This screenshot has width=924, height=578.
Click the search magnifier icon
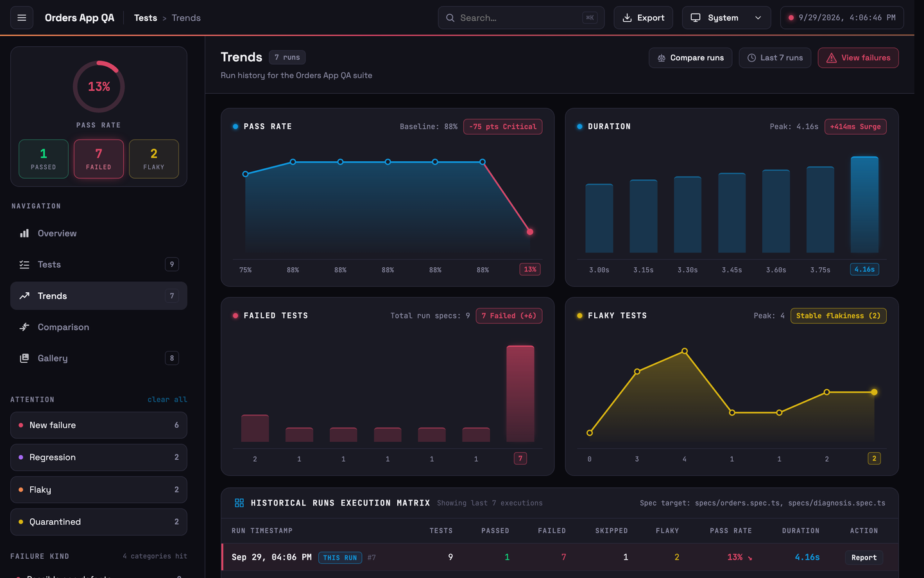(x=450, y=18)
